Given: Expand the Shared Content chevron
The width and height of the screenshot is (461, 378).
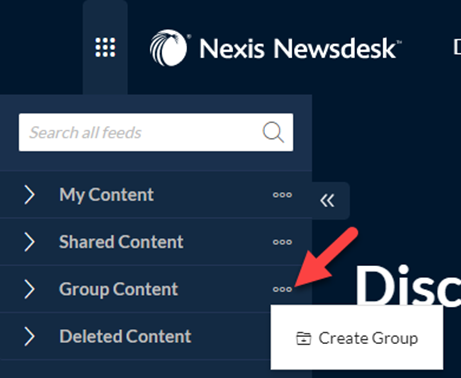Looking at the screenshot, I should pyautogui.click(x=29, y=242).
